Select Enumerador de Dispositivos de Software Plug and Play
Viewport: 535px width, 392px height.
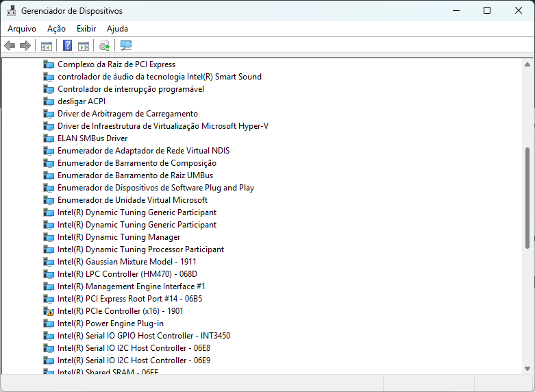click(155, 188)
